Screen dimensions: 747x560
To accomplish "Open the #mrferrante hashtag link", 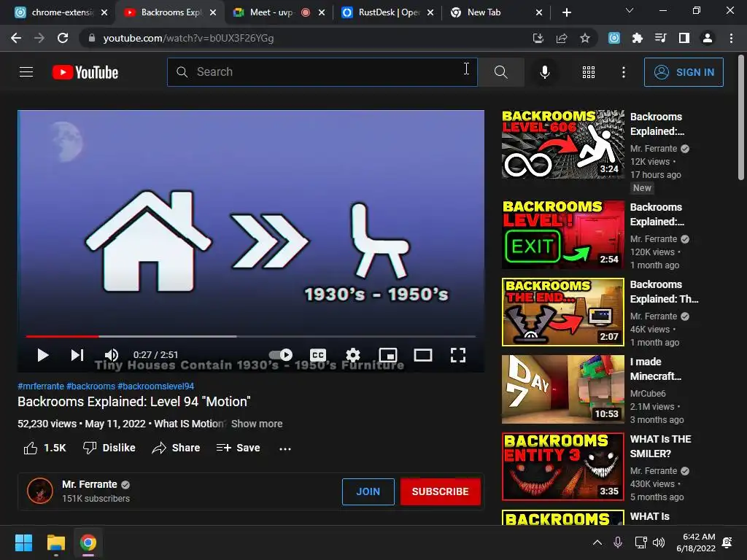I will (41, 386).
